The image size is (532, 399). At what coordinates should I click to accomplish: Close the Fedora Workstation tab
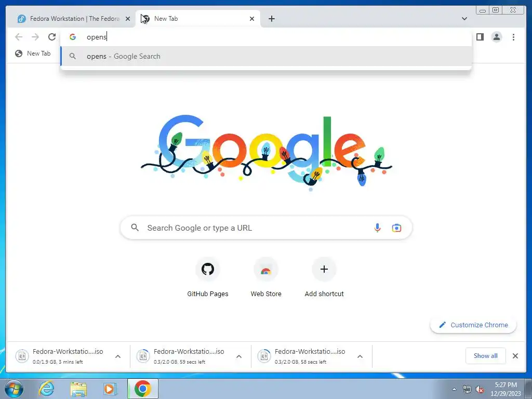[x=128, y=19]
